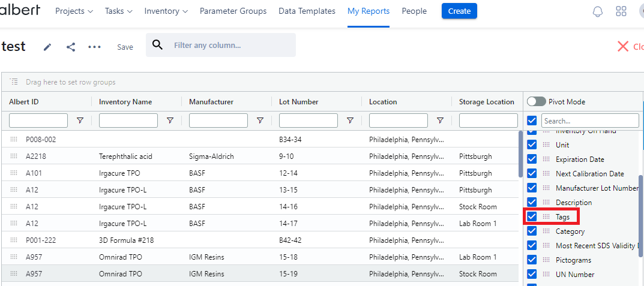Click the Filter any column search field
This screenshot has height=286, width=644.
[231, 45]
